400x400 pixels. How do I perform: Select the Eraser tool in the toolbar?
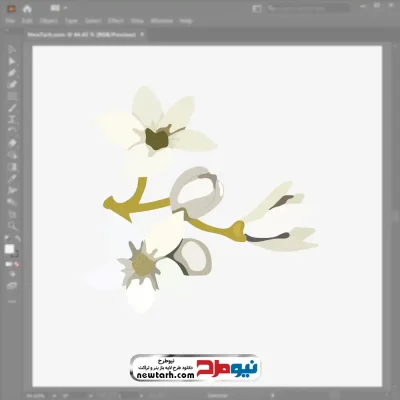[12, 143]
